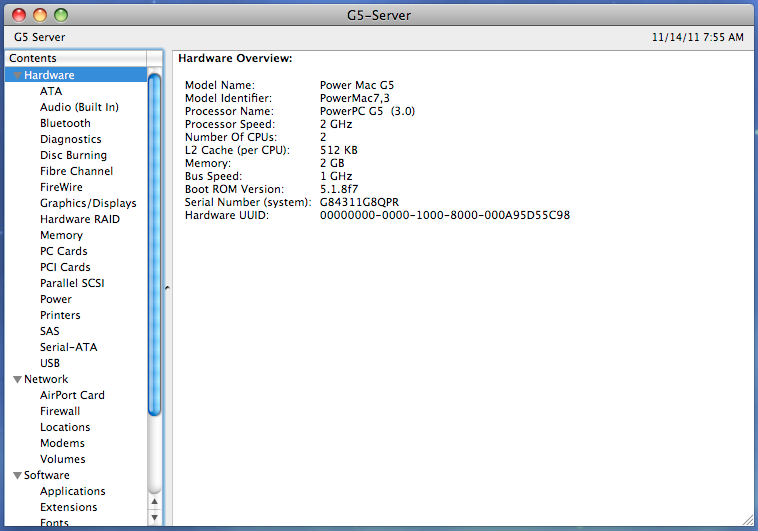Open Graphics/Displays information
The image size is (758, 531).
point(88,203)
